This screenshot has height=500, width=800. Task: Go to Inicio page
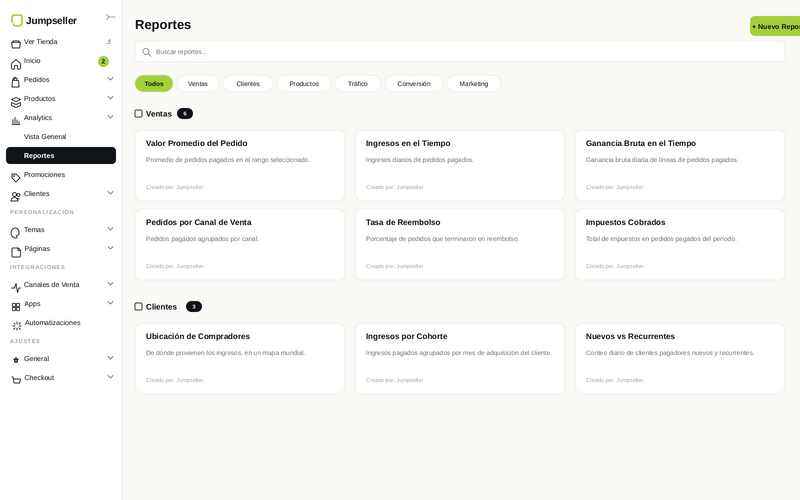32,61
